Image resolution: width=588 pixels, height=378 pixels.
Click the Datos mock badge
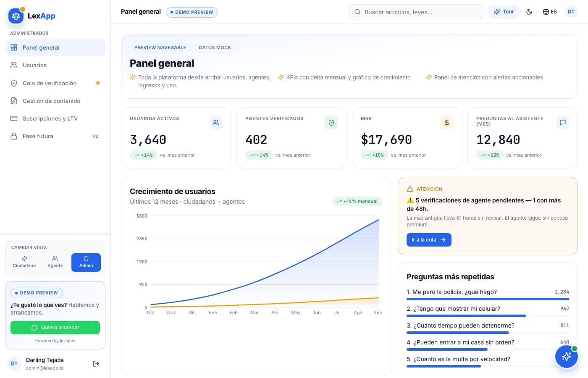pos(215,47)
